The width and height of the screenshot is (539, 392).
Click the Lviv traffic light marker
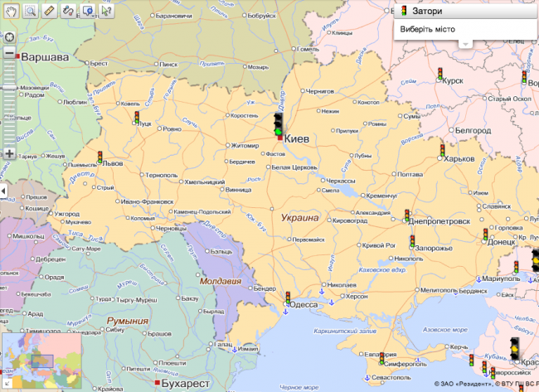click(100, 156)
